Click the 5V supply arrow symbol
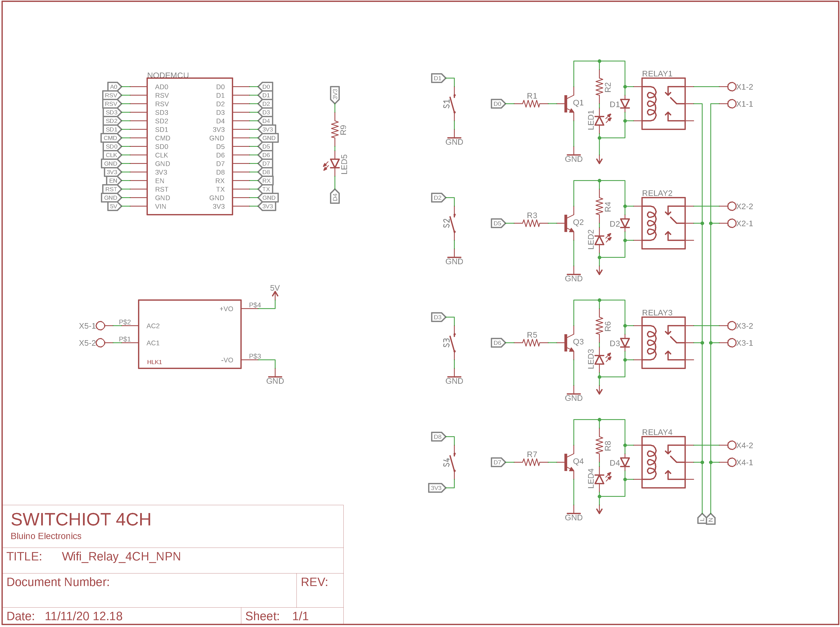This screenshot has height=627, width=840. point(275,294)
